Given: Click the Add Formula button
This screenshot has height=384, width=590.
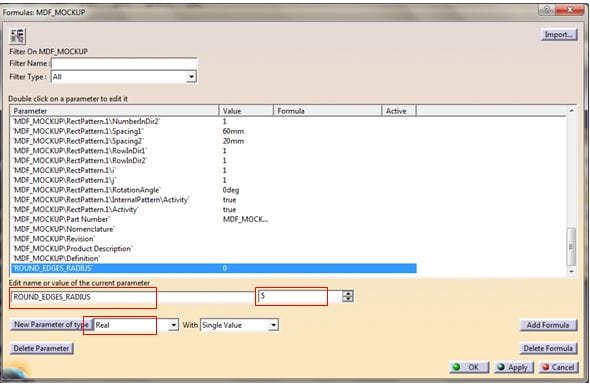Looking at the screenshot, I should click(x=548, y=325).
